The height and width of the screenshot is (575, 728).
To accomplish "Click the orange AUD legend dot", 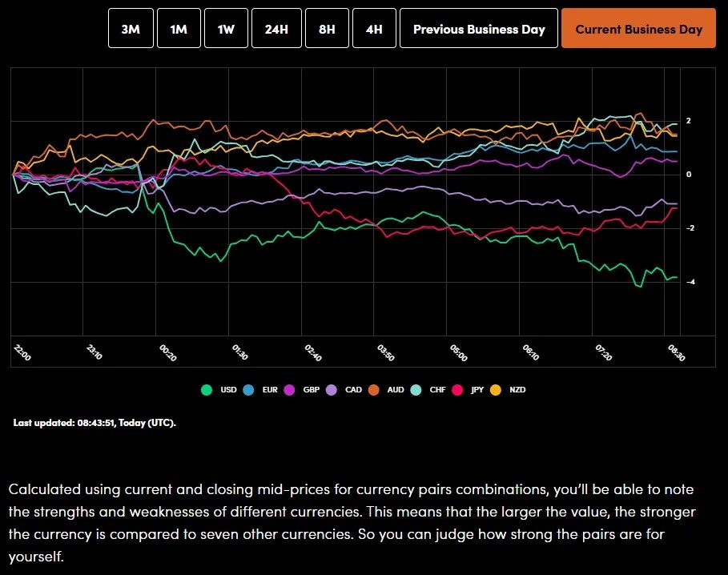I will pos(373,390).
